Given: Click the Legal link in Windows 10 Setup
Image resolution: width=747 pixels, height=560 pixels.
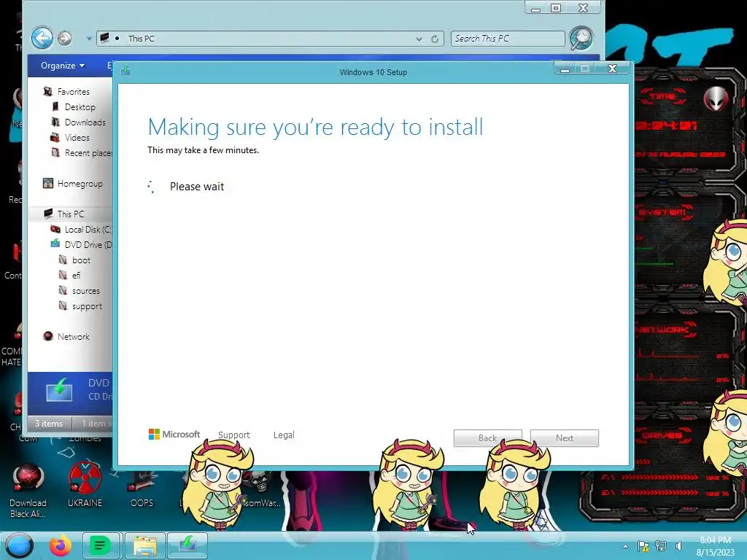Looking at the screenshot, I should pos(284,435).
